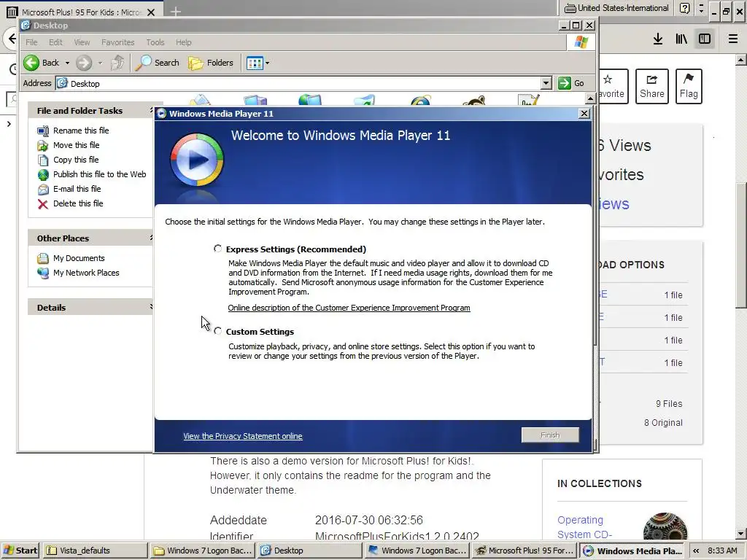Select Express Settings (Recommended) radio button

point(217,249)
